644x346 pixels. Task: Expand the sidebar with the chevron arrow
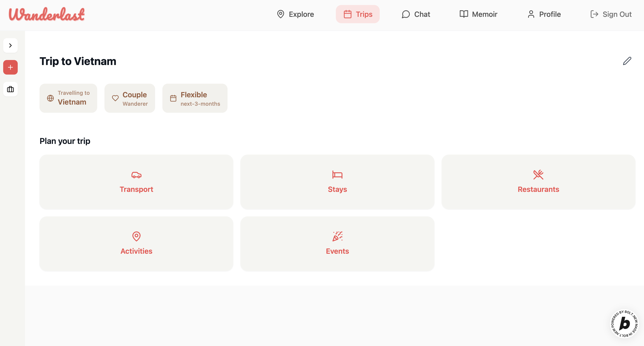[10, 45]
